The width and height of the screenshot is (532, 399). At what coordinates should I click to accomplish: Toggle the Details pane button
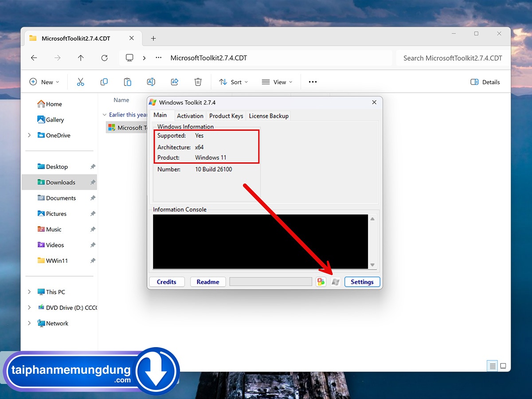click(485, 82)
